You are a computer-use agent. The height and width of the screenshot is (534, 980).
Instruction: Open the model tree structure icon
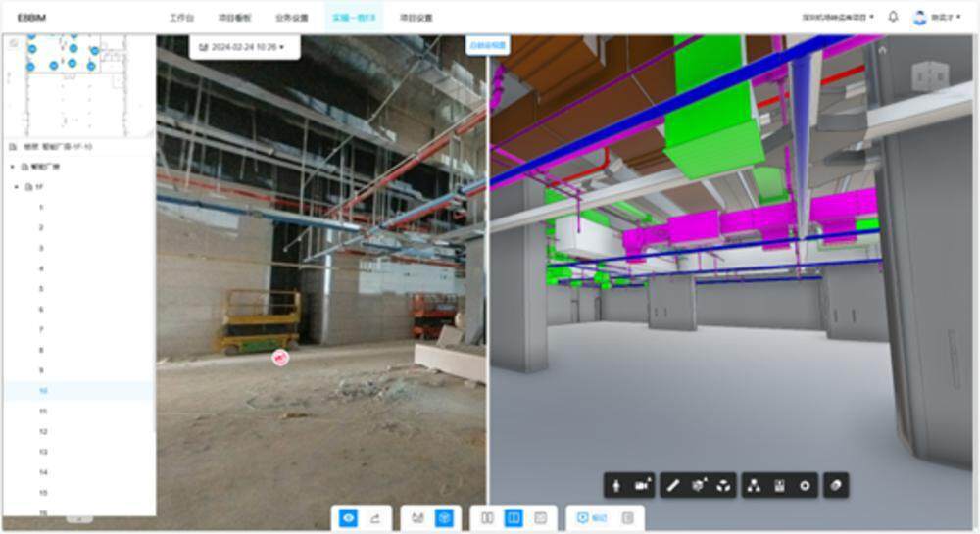[x=754, y=485]
